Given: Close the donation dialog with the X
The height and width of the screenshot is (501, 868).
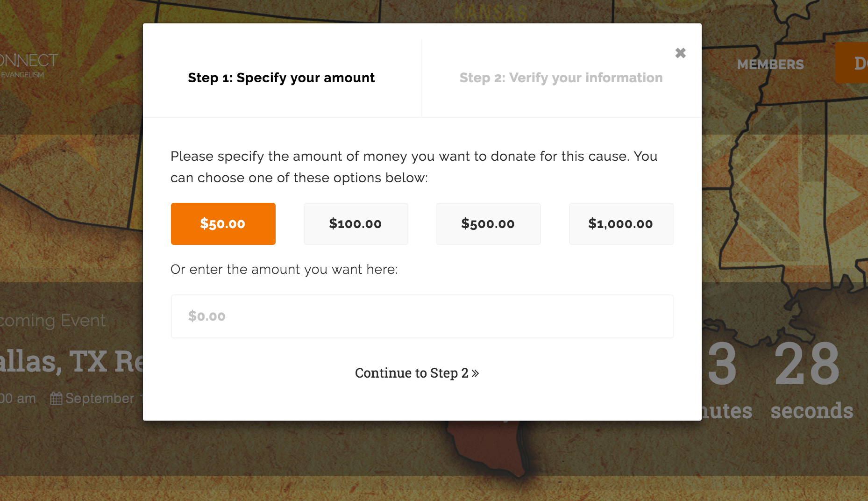Looking at the screenshot, I should click(x=680, y=53).
